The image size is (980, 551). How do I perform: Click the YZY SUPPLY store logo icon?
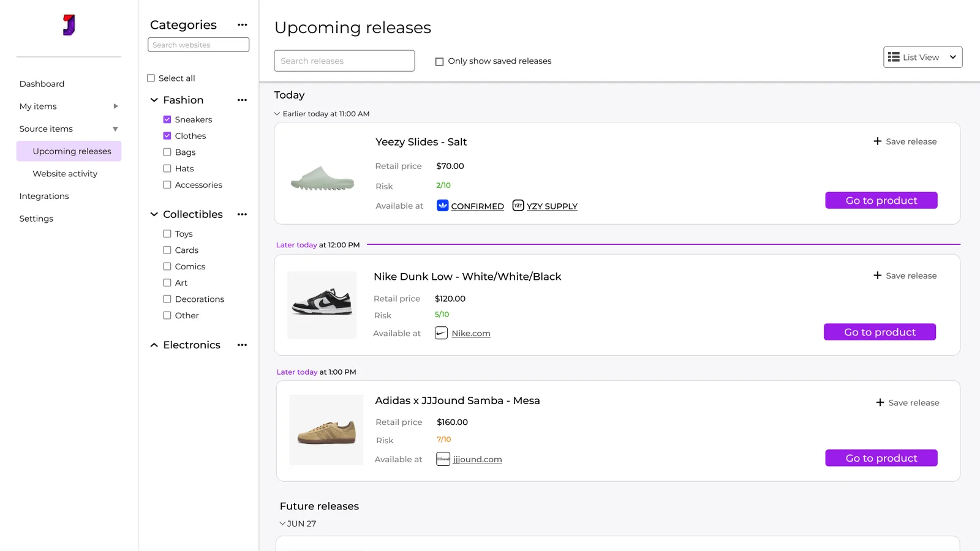pos(518,206)
